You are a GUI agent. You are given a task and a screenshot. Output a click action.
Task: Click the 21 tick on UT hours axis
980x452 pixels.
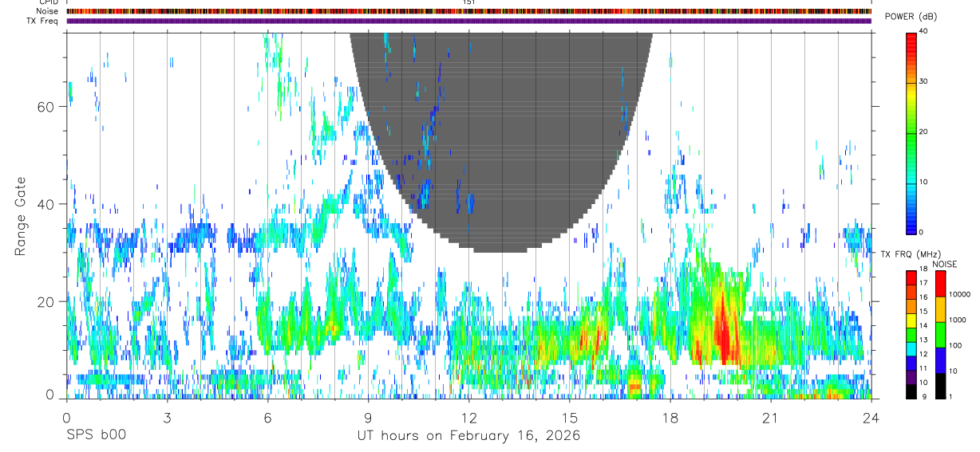[771, 417]
